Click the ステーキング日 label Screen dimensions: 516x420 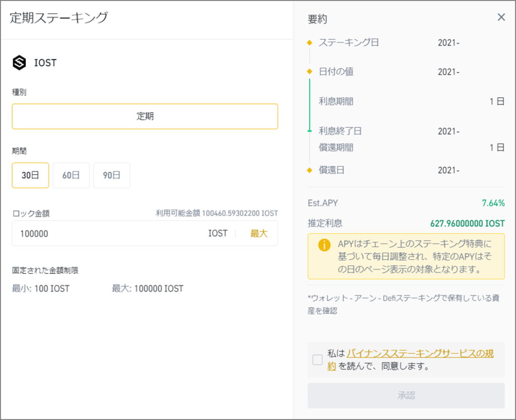(x=349, y=42)
